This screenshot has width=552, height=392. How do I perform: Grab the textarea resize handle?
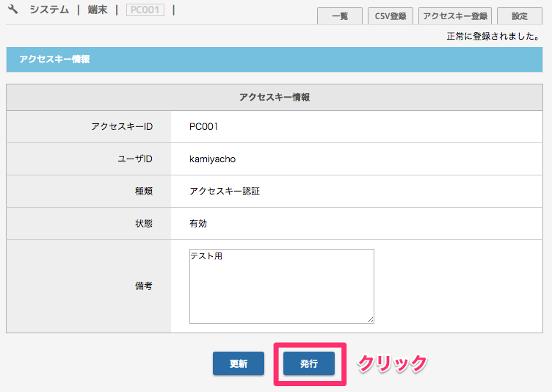point(371,320)
